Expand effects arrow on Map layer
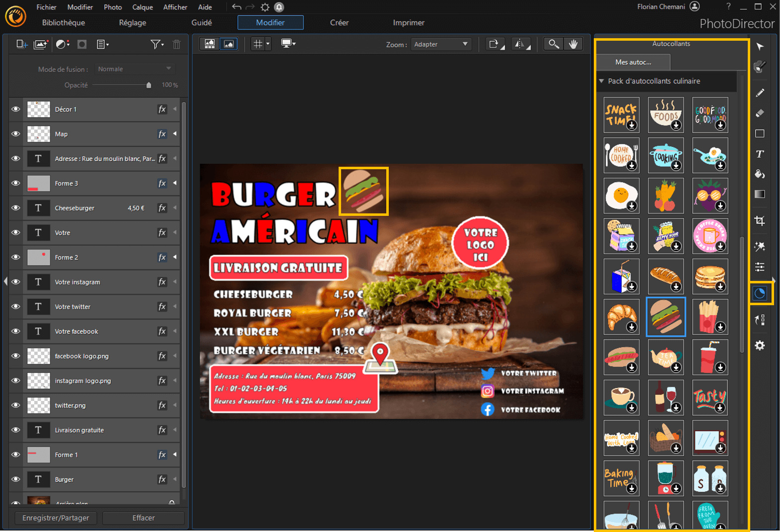 tap(175, 133)
